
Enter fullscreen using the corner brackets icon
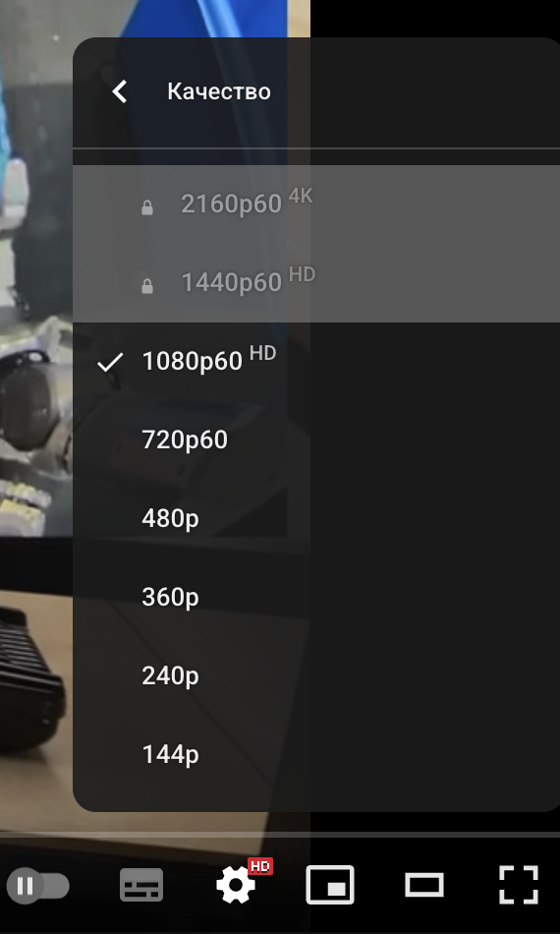(x=519, y=885)
